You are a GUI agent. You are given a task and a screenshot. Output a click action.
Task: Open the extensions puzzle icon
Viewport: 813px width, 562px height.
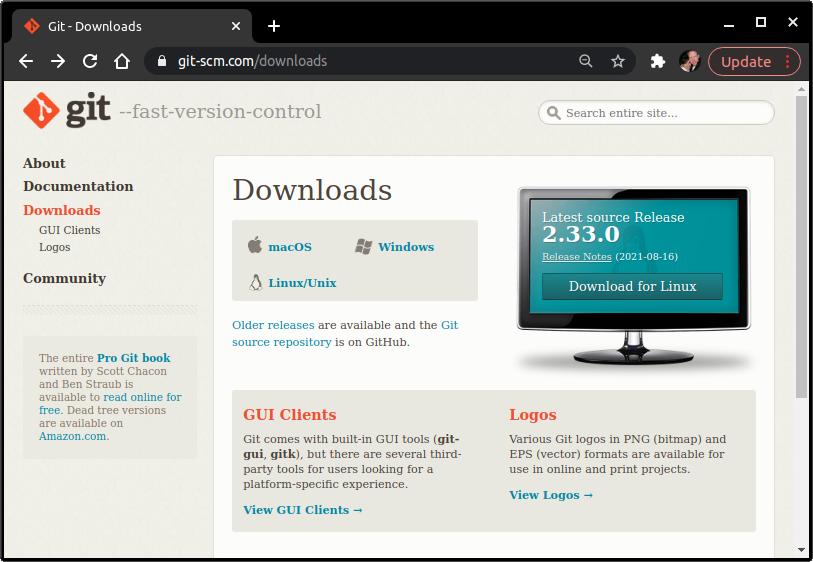coord(657,61)
